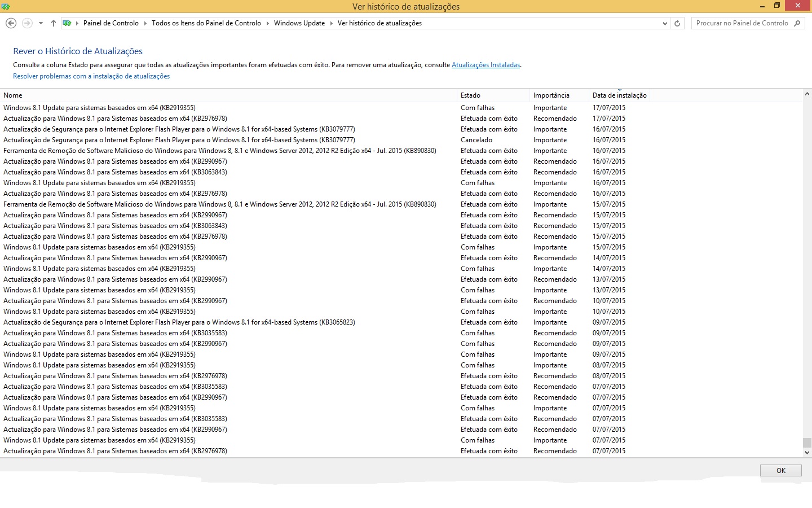Select KB2919355 row dated 14/07/2015

click(401, 269)
